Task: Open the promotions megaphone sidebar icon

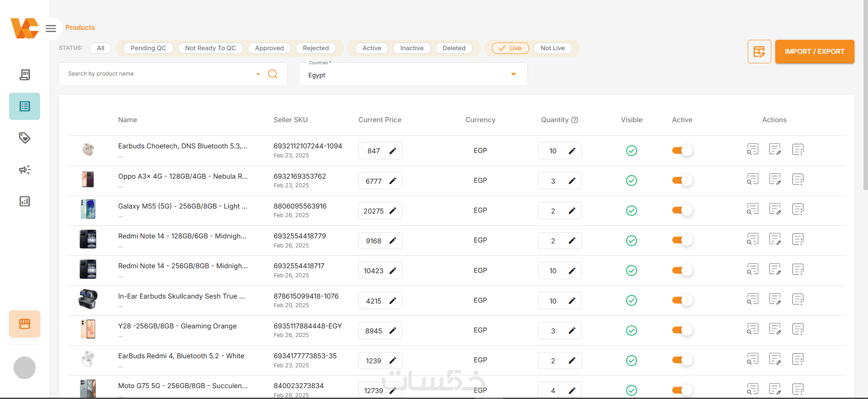Action: [25, 170]
